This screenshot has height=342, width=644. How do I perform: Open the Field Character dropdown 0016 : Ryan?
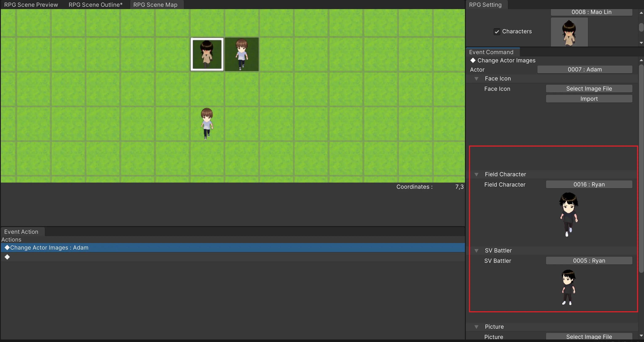pos(589,184)
